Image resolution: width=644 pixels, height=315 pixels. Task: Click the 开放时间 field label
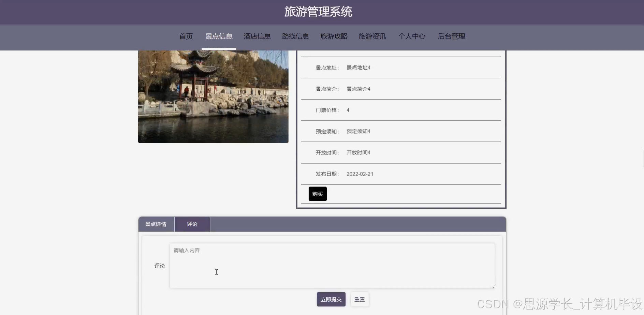tap(327, 152)
